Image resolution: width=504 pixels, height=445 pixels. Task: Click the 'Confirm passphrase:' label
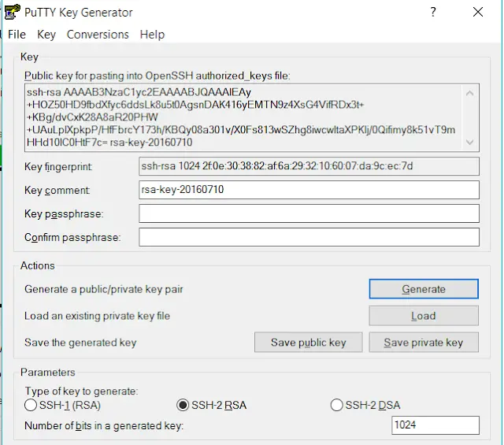click(x=72, y=238)
